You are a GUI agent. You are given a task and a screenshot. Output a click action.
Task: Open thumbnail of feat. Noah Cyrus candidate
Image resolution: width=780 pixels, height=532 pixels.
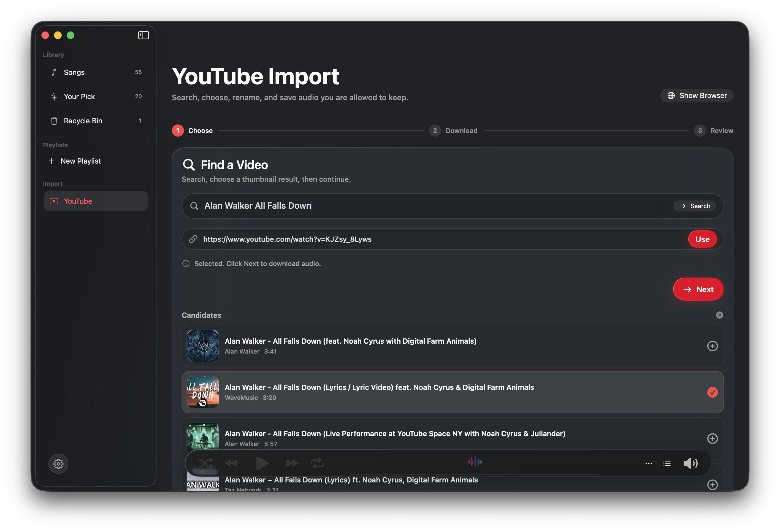point(203,346)
